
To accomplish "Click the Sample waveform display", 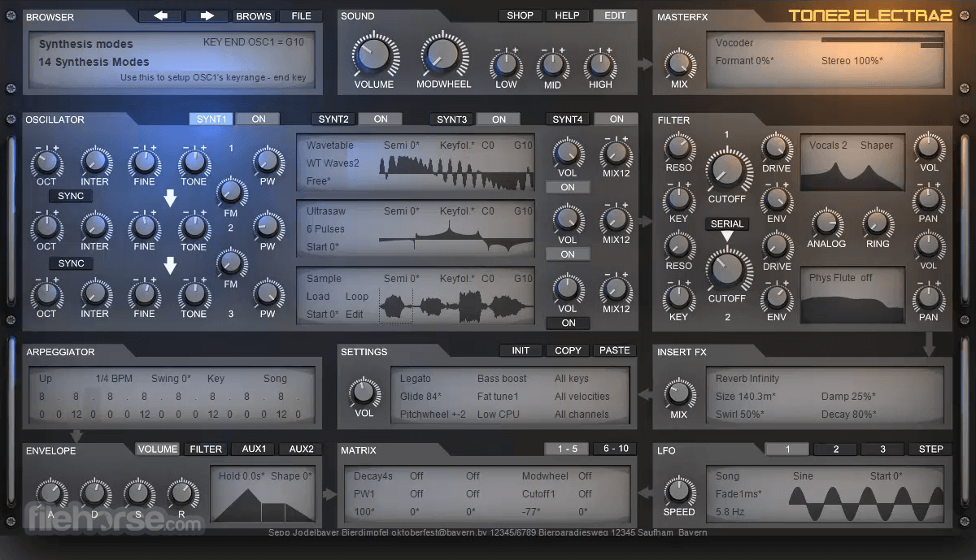I will coord(455,306).
